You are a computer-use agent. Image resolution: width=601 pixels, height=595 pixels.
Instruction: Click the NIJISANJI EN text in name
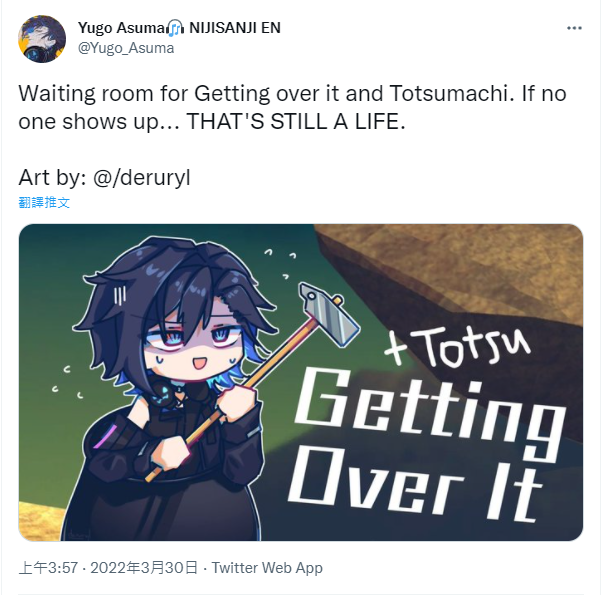tap(235, 28)
